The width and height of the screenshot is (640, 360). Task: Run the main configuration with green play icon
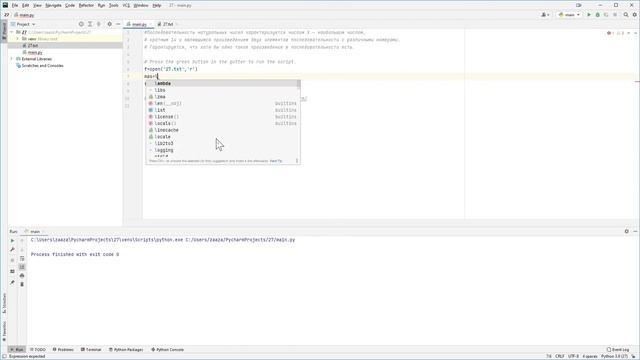589,15
